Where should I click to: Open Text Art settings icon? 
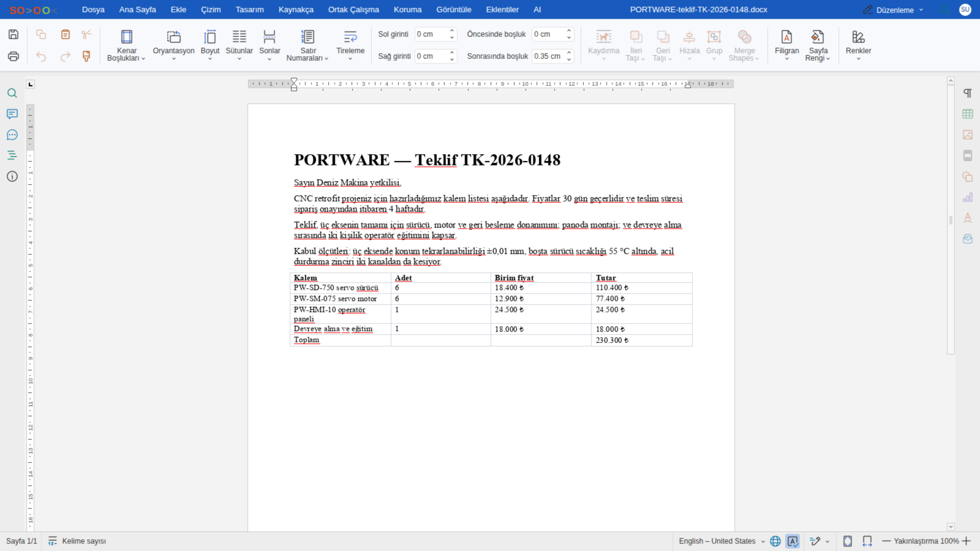[x=967, y=218]
